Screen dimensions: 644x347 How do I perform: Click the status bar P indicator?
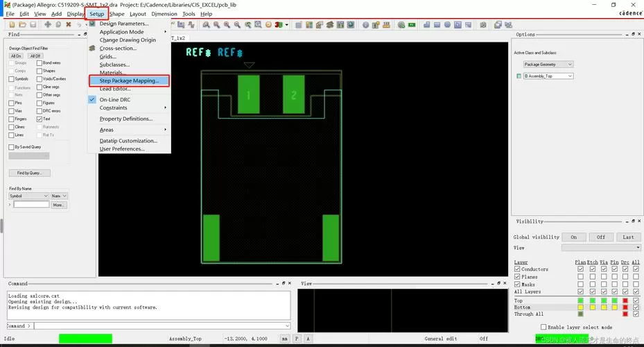coord(297,339)
